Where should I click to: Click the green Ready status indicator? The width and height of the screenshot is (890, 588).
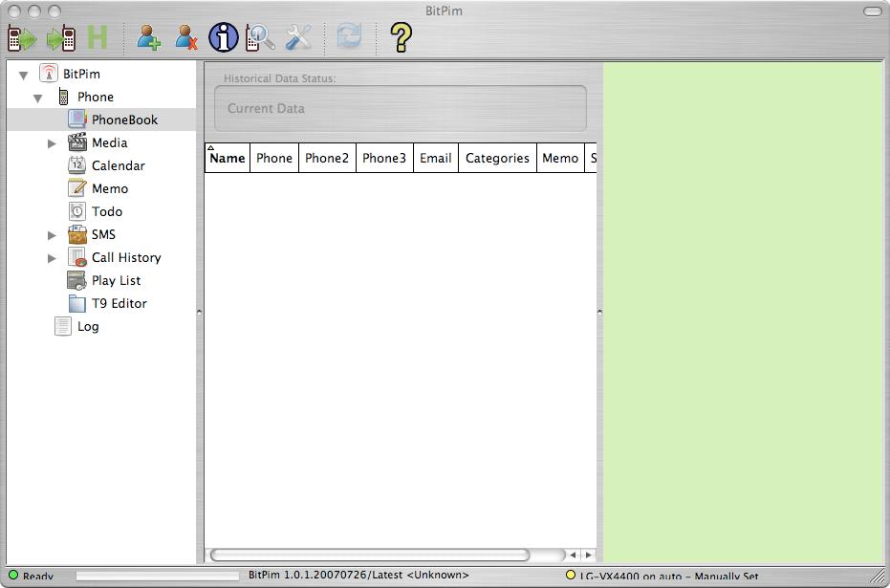coord(13,575)
